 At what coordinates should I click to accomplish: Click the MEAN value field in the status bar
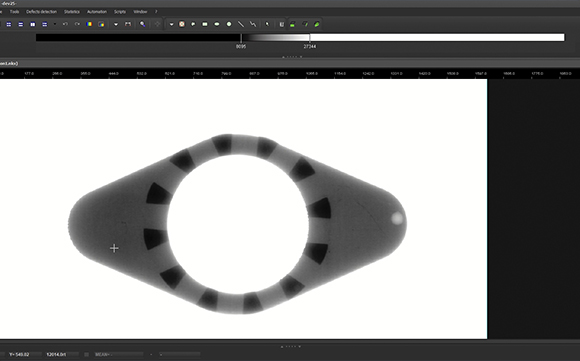click(x=118, y=354)
